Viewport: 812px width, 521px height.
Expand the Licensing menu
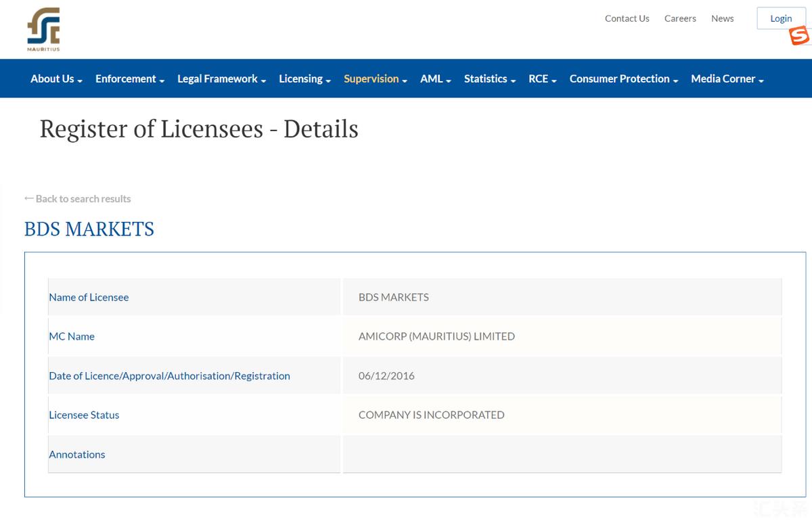(304, 78)
